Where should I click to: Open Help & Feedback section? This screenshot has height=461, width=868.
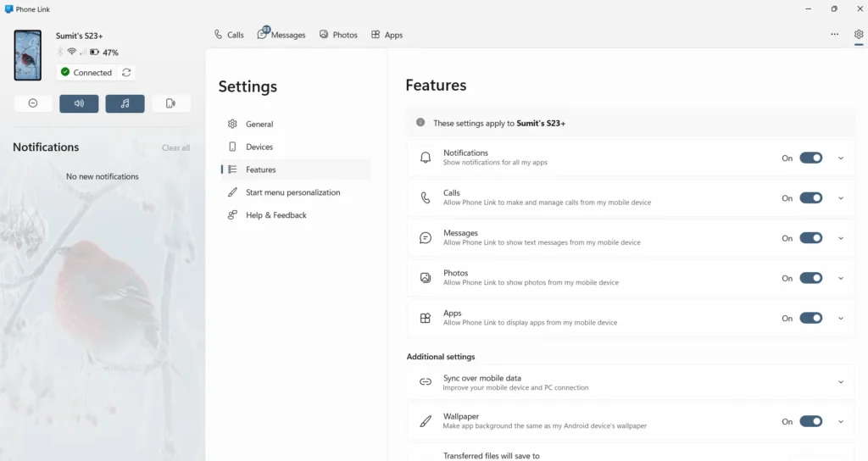coord(296,214)
